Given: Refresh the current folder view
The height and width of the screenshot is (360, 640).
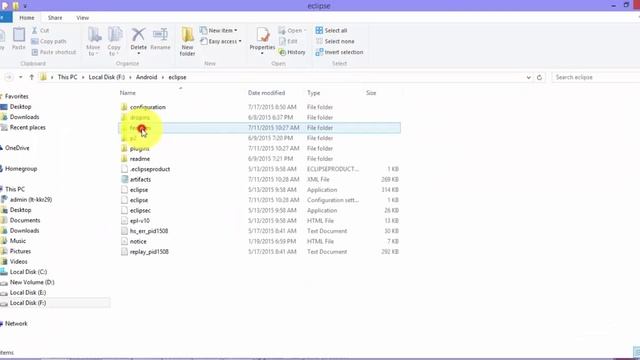Looking at the screenshot, I should [539, 77].
